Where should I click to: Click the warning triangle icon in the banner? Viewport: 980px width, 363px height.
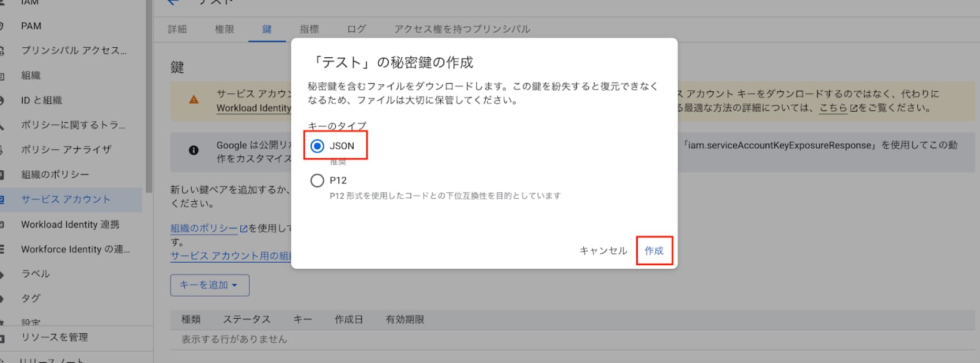194,100
